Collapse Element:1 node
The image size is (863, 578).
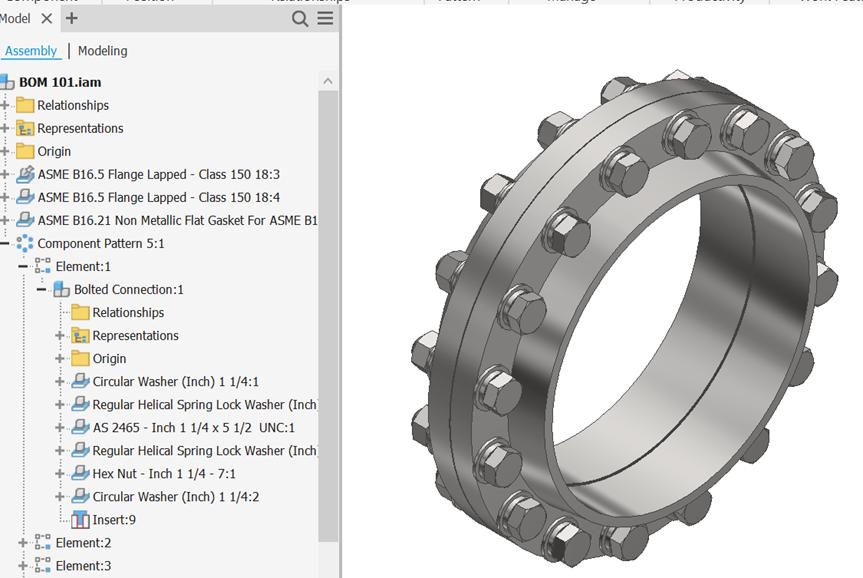[x=23, y=266]
